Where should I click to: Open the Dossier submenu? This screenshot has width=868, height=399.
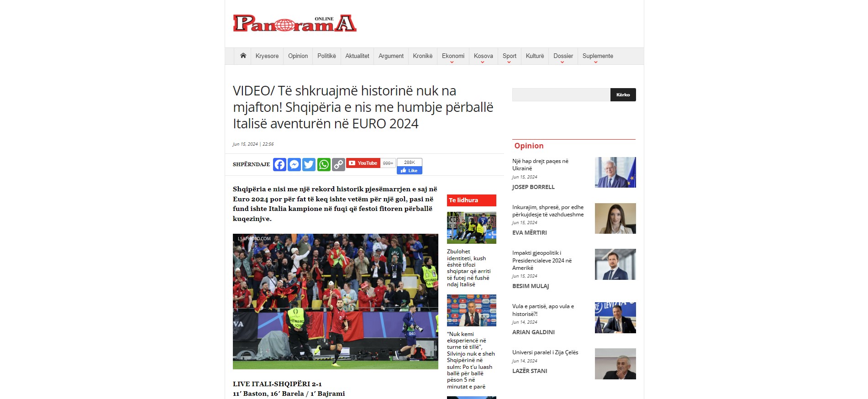563,56
